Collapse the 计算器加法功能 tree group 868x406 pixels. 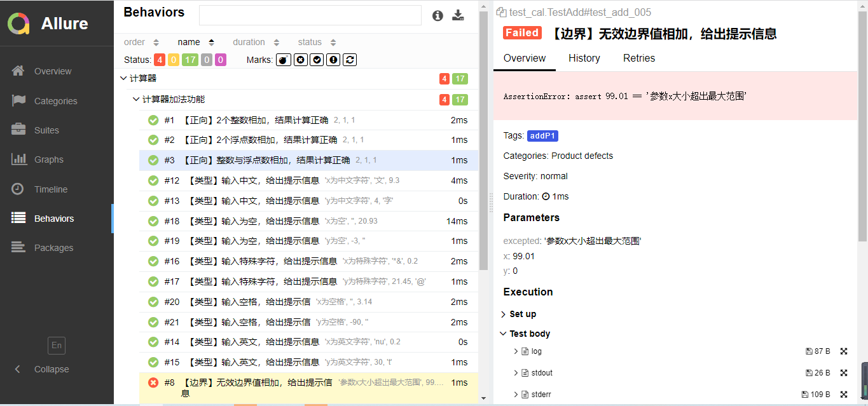coord(136,99)
